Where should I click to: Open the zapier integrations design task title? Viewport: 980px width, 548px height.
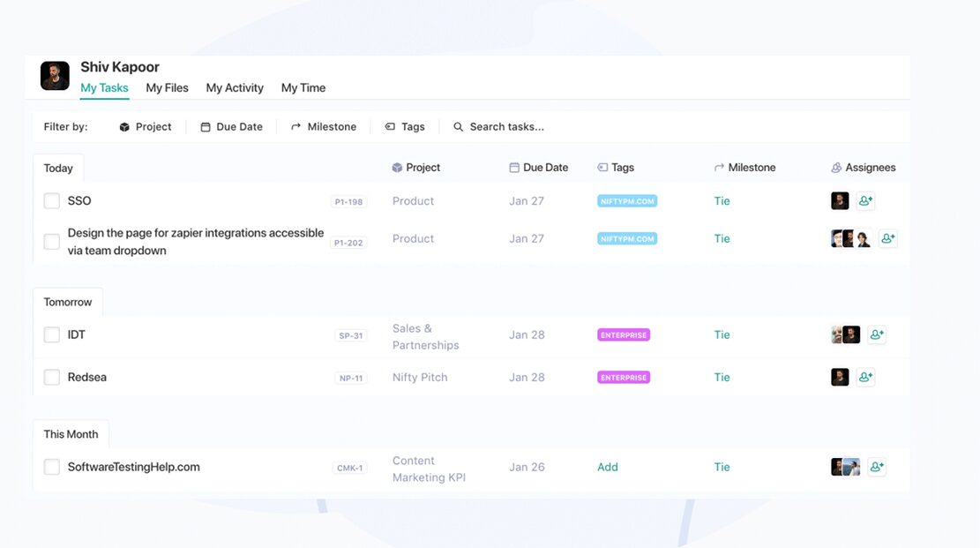coord(196,242)
